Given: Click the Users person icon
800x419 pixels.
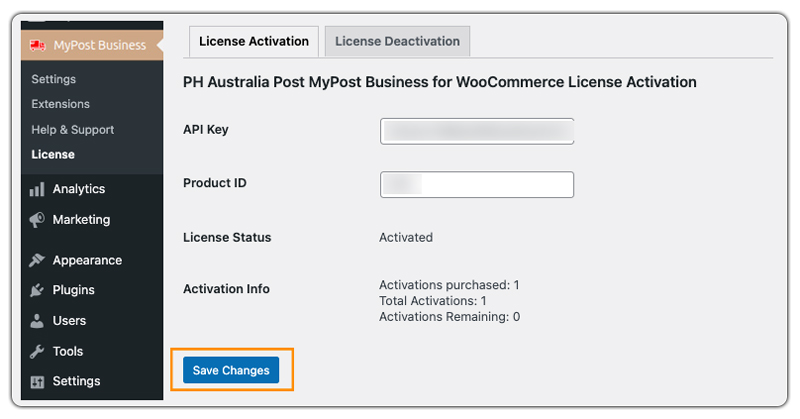Looking at the screenshot, I should point(37,321).
